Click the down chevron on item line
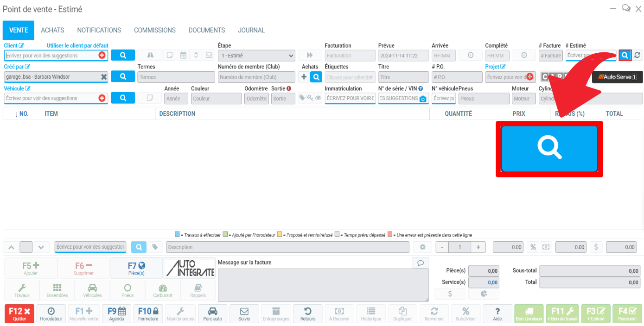 pos(41,247)
